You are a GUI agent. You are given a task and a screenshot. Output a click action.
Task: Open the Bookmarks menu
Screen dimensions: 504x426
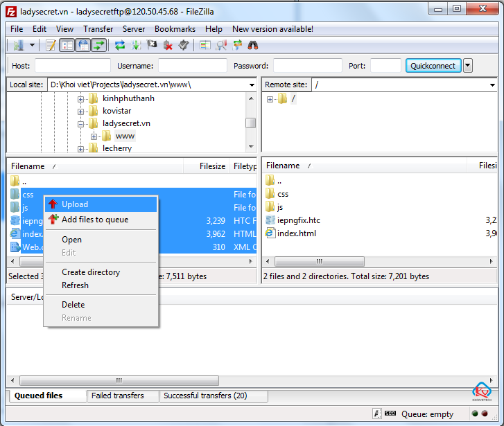point(175,29)
